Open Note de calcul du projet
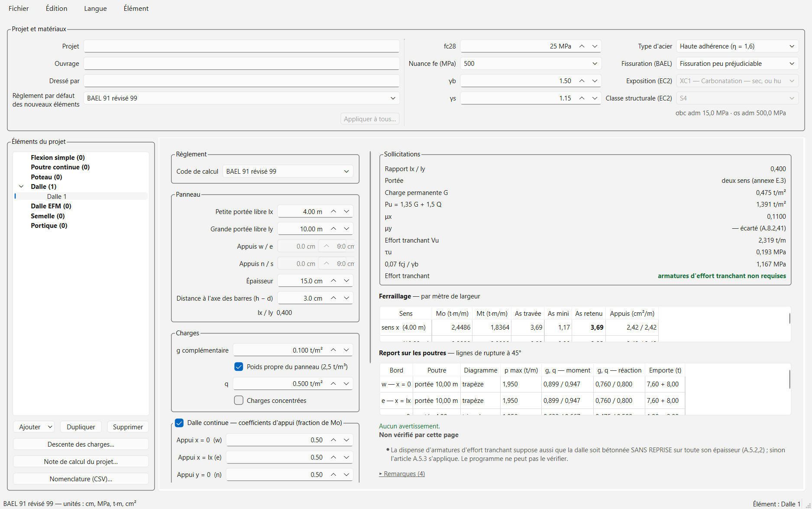Image resolution: width=812 pixels, height=509 pixels. 81,462
